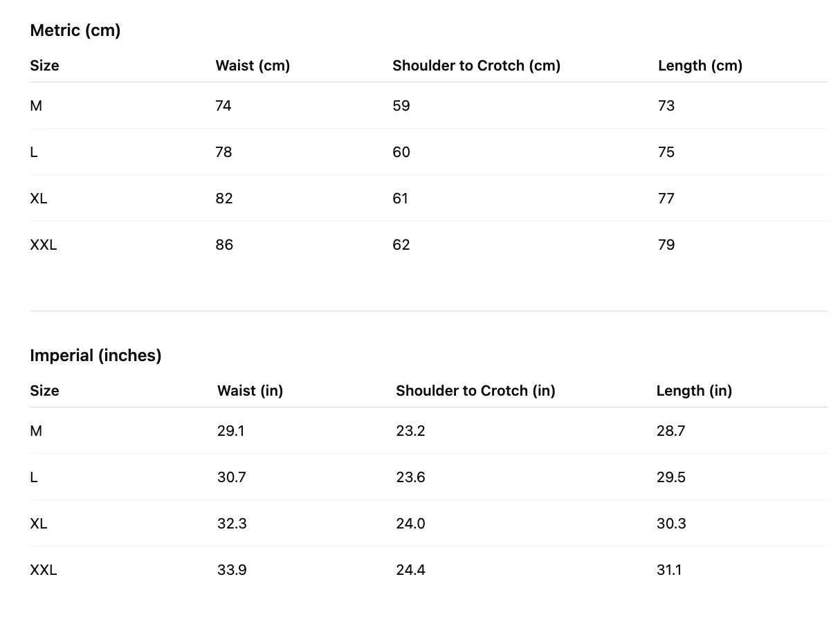
Task: Click the Waist (in) column header
Action: [x=250, y=391]
